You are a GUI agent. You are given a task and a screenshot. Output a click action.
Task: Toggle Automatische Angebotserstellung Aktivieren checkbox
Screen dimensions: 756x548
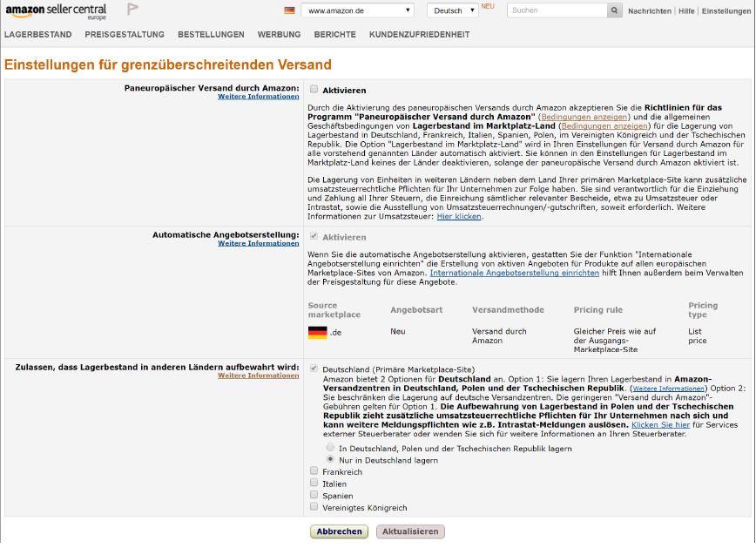(x=314, y=236)
